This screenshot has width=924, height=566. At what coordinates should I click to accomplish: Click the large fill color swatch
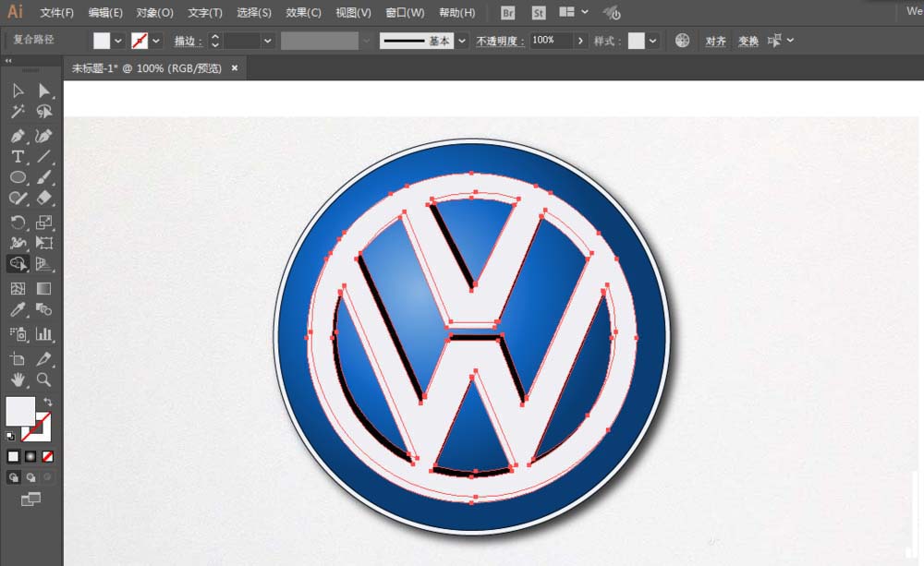(20, 411)
